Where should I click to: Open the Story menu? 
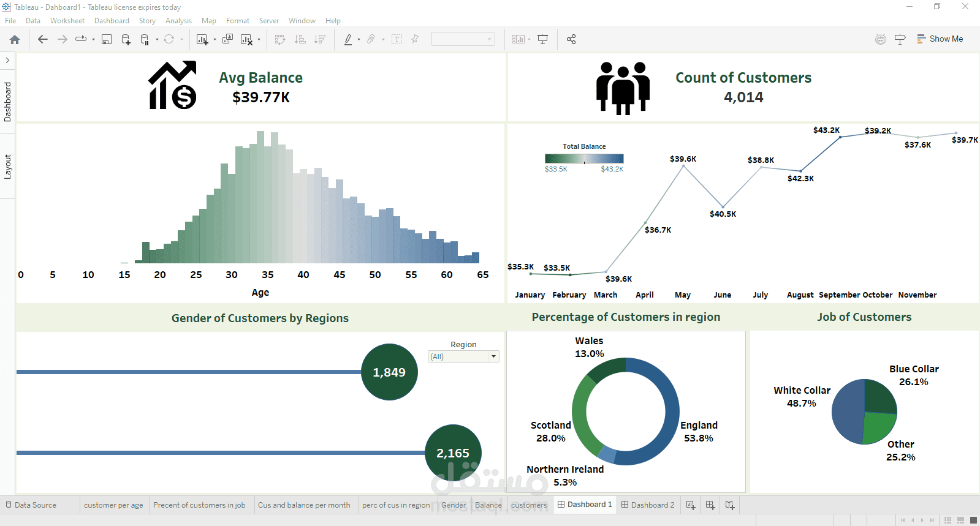(147, 21)
